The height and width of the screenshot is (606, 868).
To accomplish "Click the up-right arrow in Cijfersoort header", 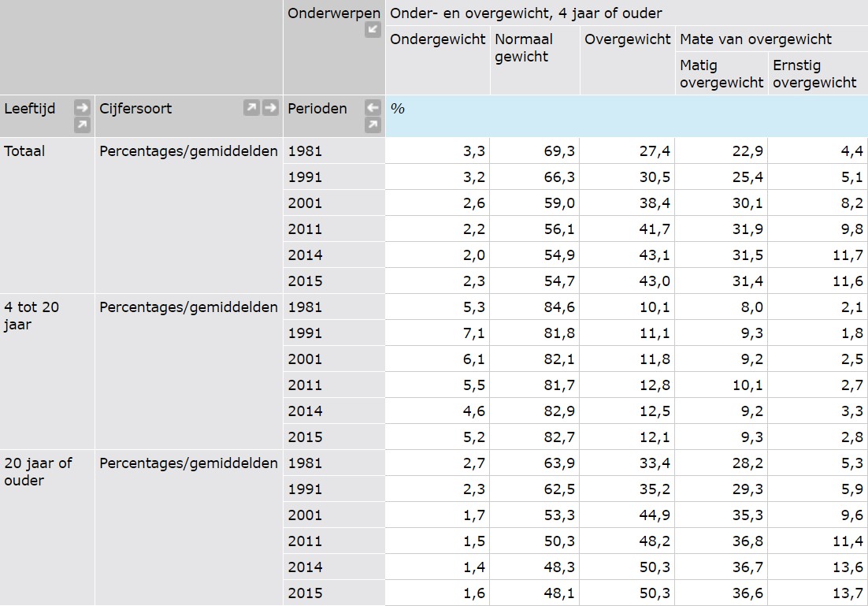I will (x=251, y=108).
